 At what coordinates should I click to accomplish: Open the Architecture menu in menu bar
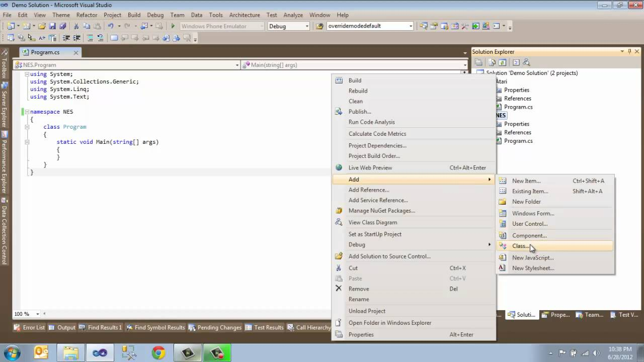(x=245, y=15)
